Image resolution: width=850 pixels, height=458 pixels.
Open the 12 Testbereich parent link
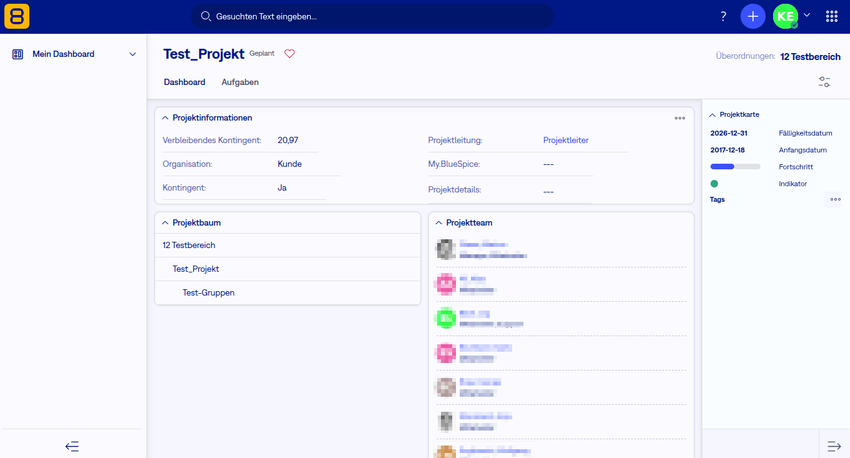[810, 56]
